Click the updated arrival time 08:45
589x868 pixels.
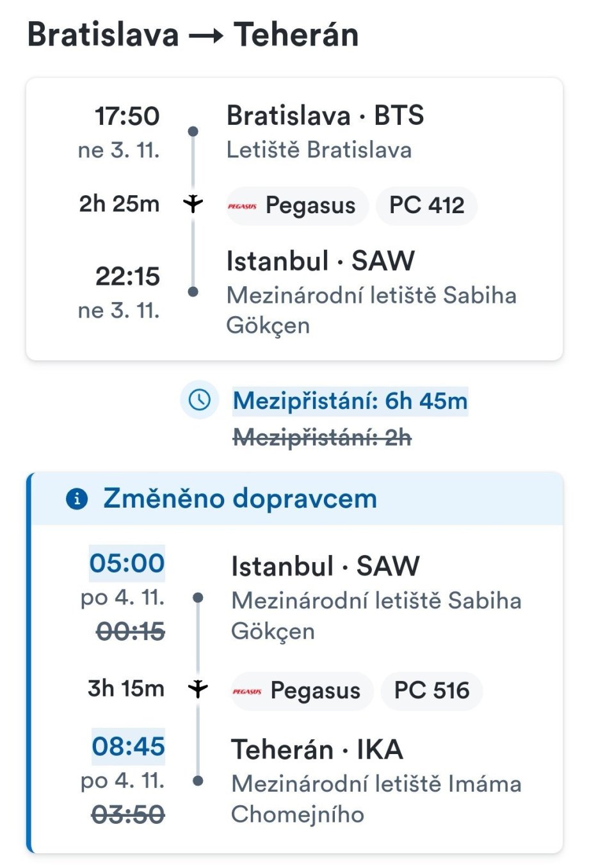point(128,746)
